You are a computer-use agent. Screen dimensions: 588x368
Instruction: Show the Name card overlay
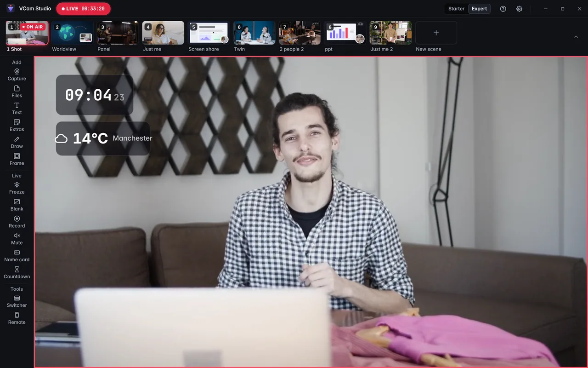click(x=17, y=256)
